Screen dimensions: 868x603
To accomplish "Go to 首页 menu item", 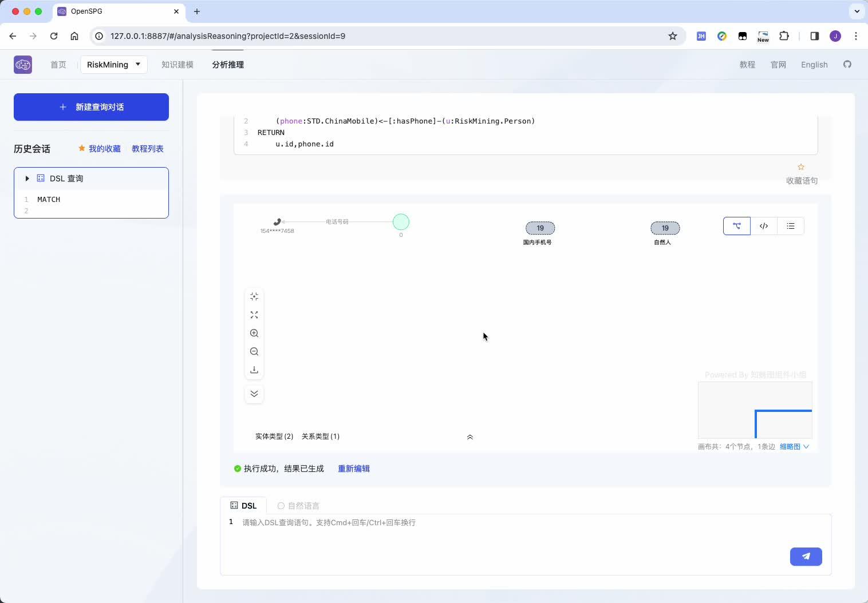I will [x=58, y=65].
